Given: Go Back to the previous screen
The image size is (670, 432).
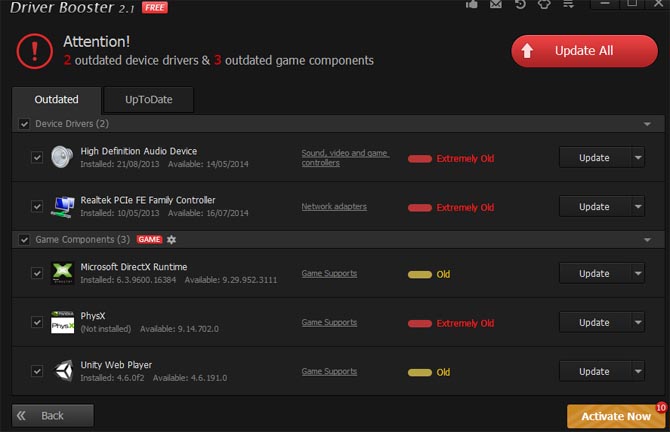Looking at the screenshot, I should pos(53,415).
